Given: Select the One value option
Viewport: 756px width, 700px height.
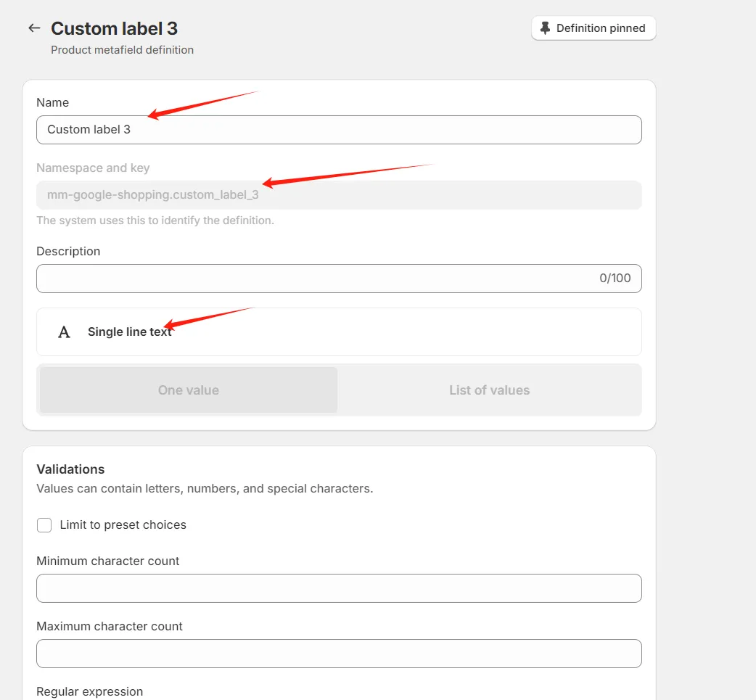Looking at the screenshot, I should point(189,390).
